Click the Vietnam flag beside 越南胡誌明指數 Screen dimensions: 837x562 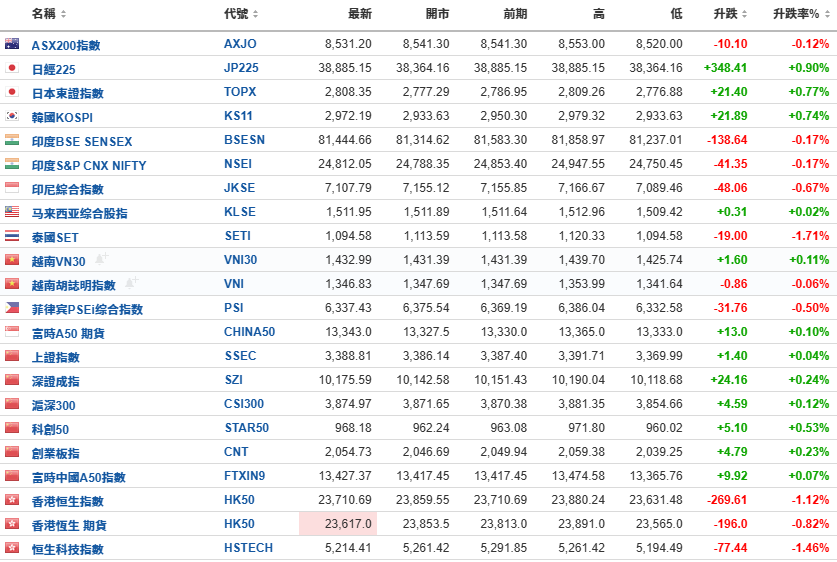tap(12, 284)
